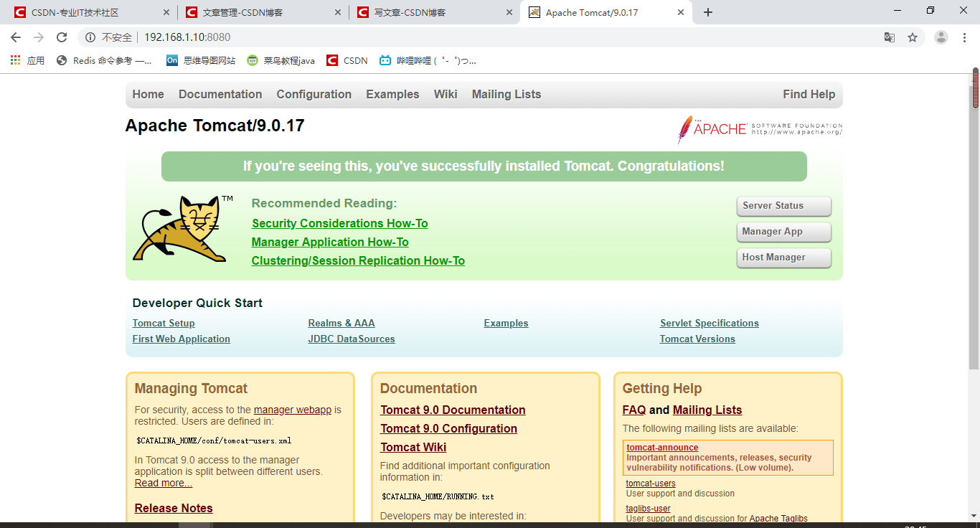The image size is (980, 528).
Task: Close the CSDN-专业IT技术社区 tab
Action: tap(166, 12)
